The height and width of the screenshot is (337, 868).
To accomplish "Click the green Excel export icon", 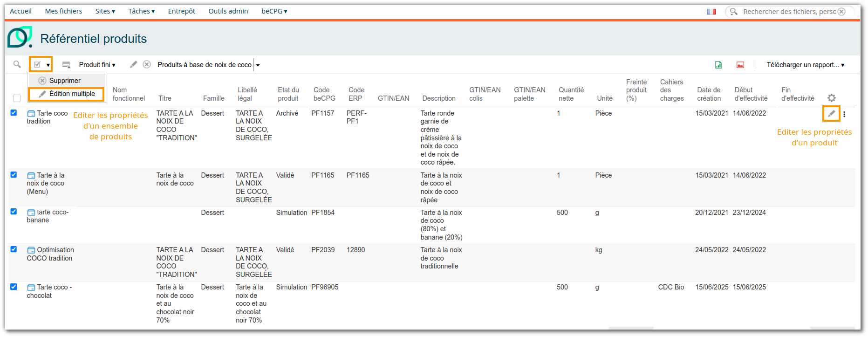I will 718,65.
